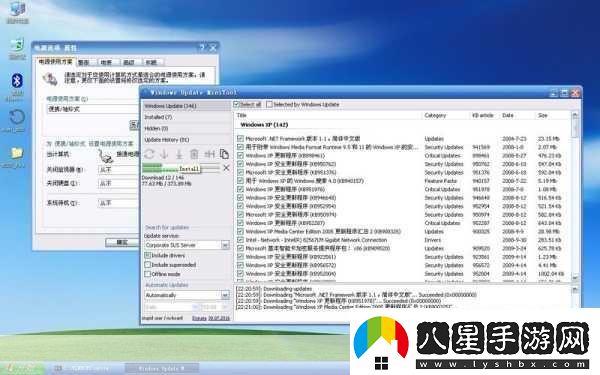600x375 pixels.
Task: Toggle the Include drivers checkbox
Action: tap(148, 255)
